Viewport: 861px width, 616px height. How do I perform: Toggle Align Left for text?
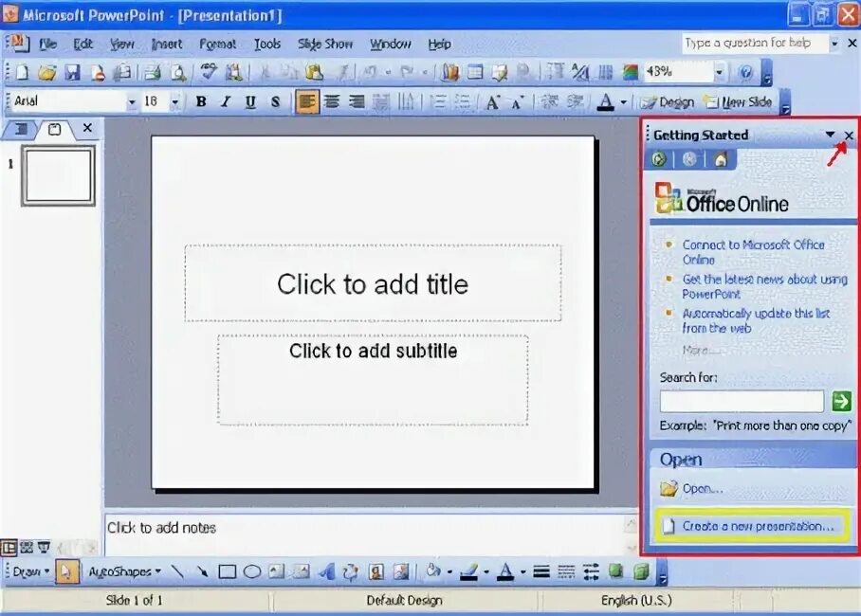pos(307,102)
